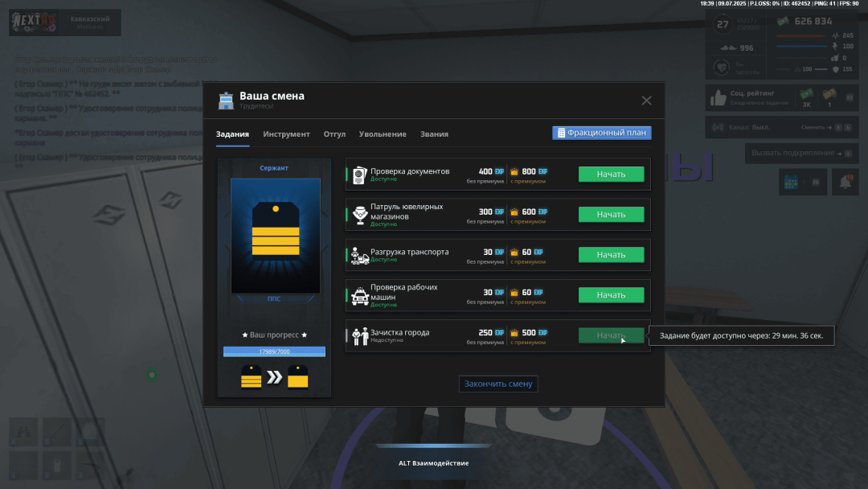Click the thumbs-up social rating icon
This screenshot has height=489, width=868.
tap(718, 98)
